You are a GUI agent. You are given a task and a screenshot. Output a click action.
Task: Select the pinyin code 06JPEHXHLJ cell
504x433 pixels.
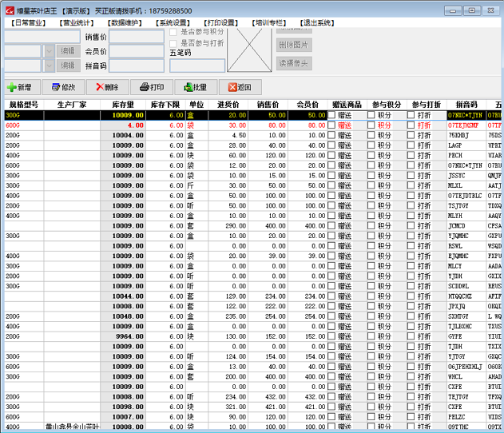466,367
